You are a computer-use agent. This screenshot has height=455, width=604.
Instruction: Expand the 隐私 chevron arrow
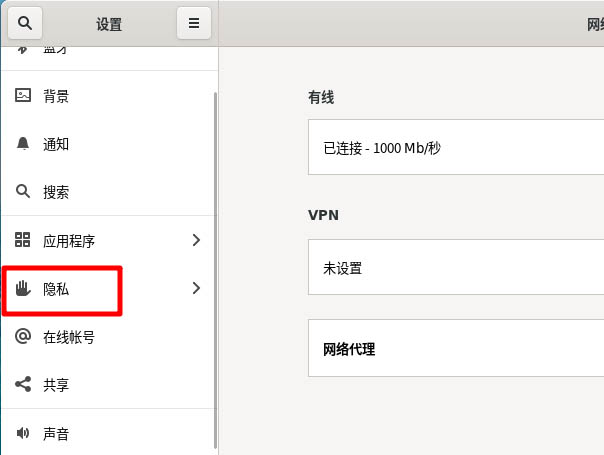[196, 289]
